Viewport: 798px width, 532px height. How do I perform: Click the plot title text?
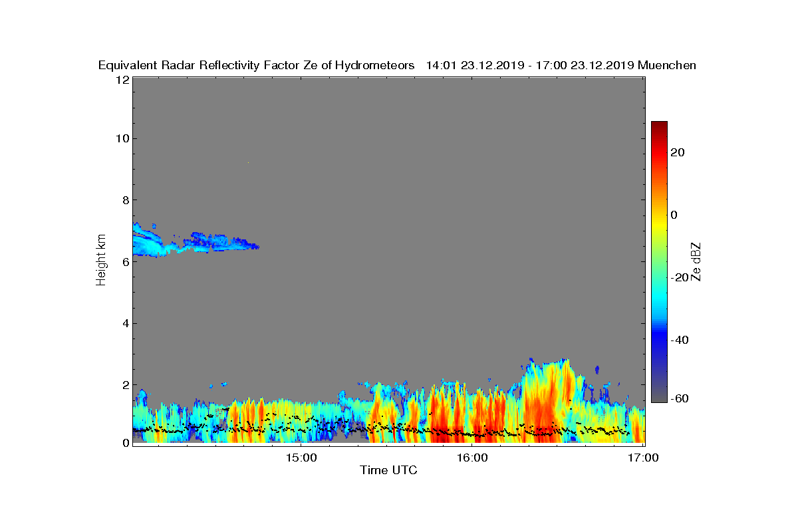click(397, 65)
